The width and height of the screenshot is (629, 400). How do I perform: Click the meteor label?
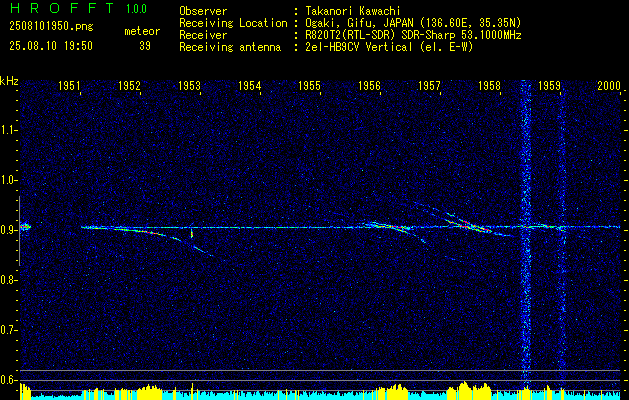coord(142,31)
